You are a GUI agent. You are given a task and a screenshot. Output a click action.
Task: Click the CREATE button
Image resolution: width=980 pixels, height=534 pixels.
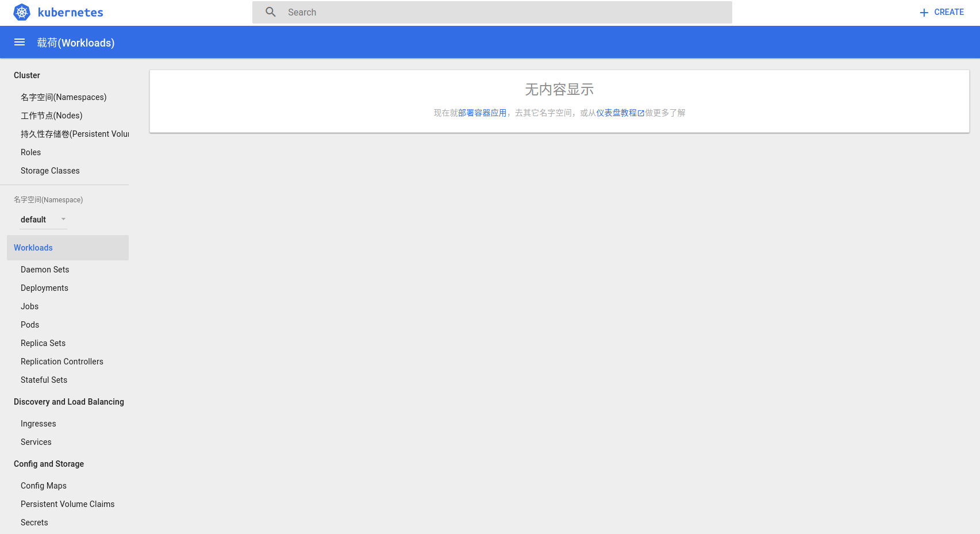coord(941,12)
